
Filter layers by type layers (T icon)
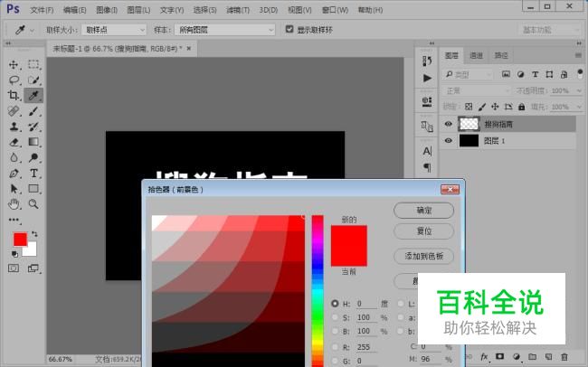[x=536, y=75]
